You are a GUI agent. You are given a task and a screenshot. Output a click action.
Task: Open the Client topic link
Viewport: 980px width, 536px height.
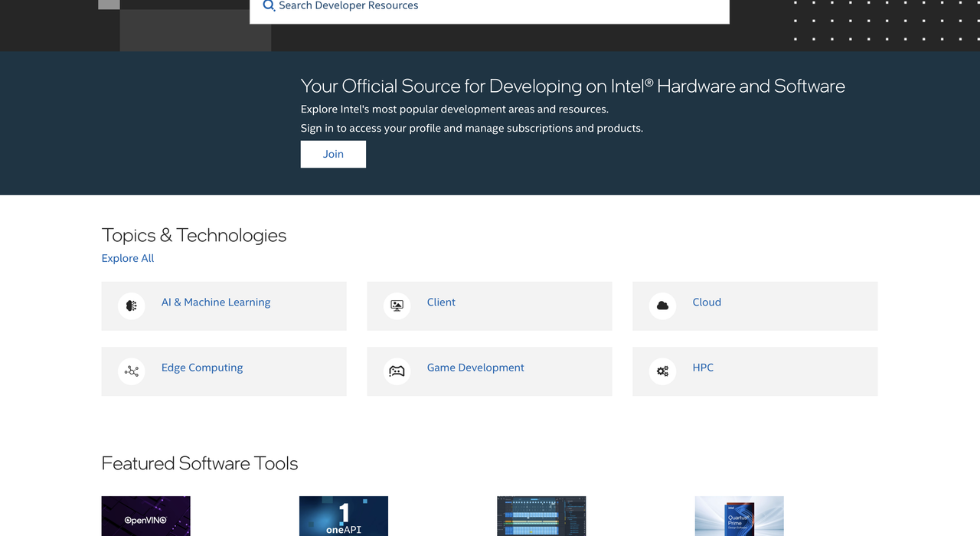pos(441,302)
